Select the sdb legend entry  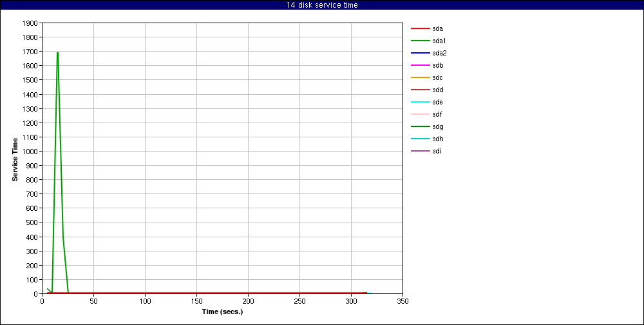[x=427, y=65]
